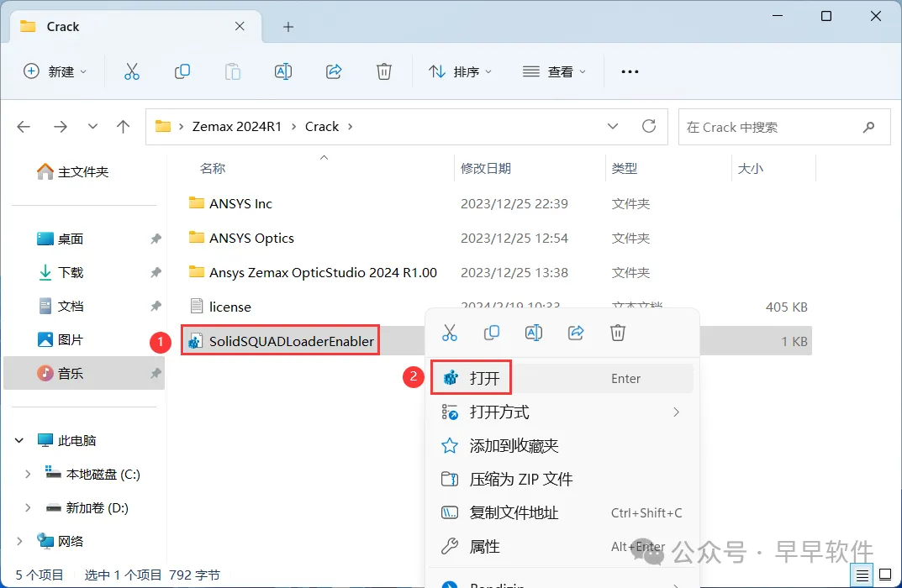902x588 pixels.
Task: Click the search magnifier icon
Action: [868, 127]
